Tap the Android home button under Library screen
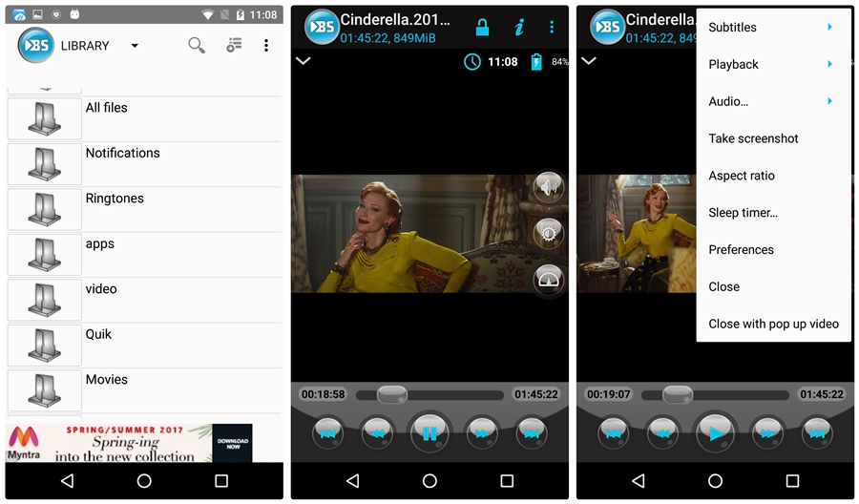 point(144,481)
